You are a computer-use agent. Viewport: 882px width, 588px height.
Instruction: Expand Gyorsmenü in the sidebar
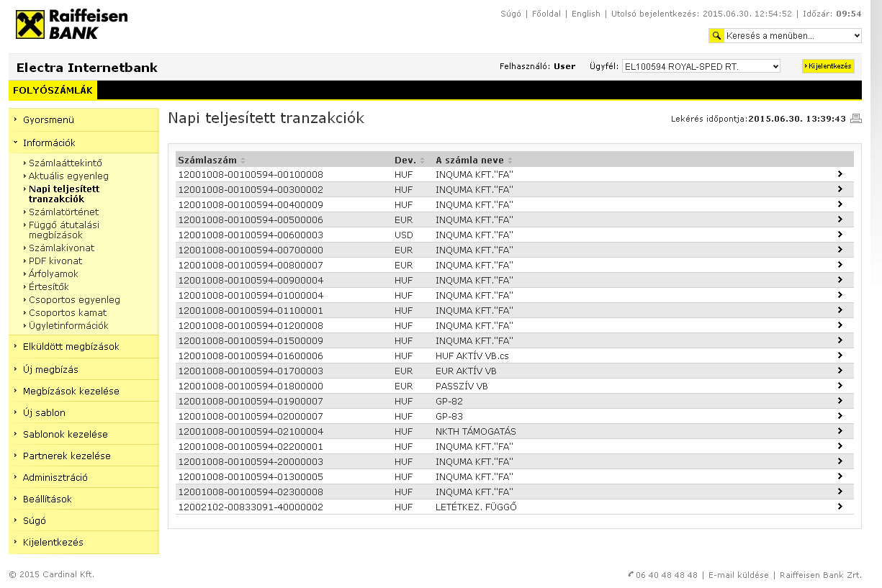(84, 119)
